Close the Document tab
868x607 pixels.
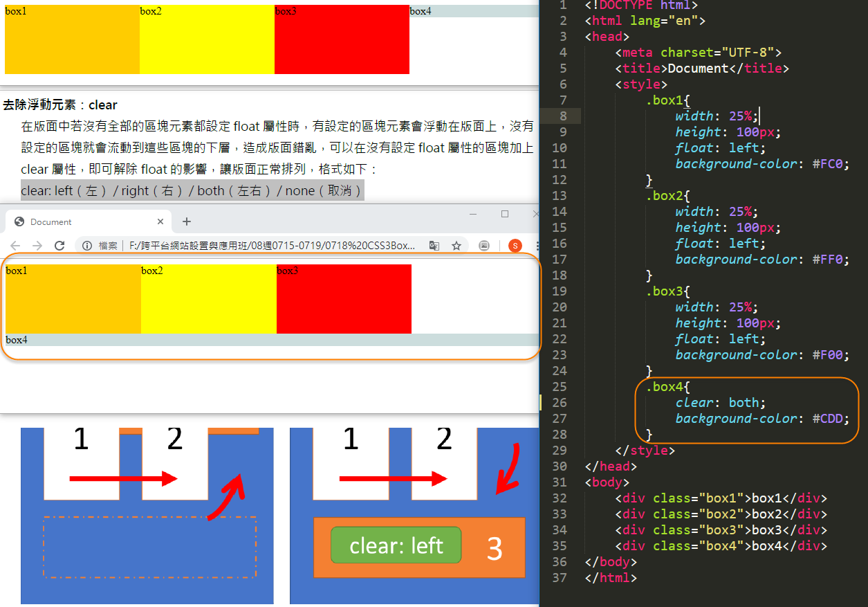160,221
